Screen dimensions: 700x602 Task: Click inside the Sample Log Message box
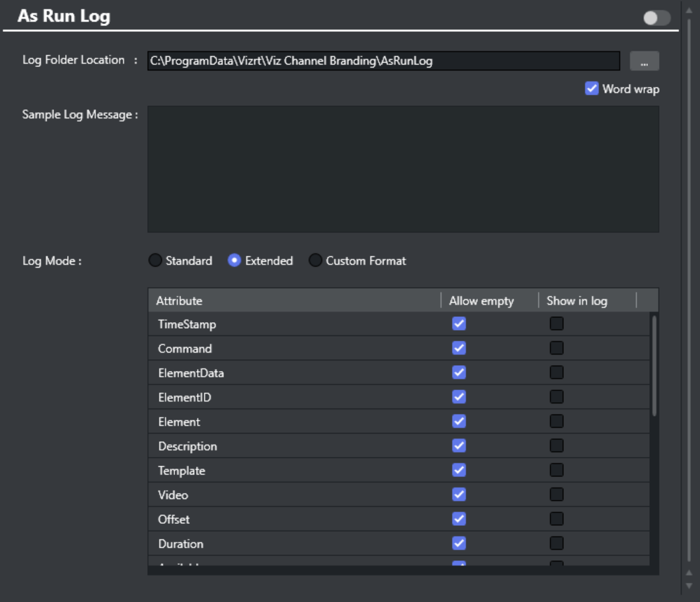(x=402, y=169)
